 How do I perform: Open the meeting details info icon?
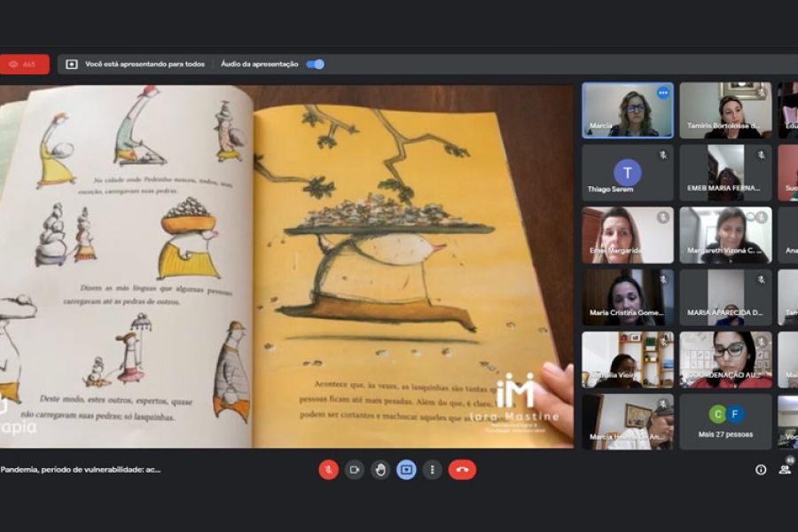click(761, 470)
